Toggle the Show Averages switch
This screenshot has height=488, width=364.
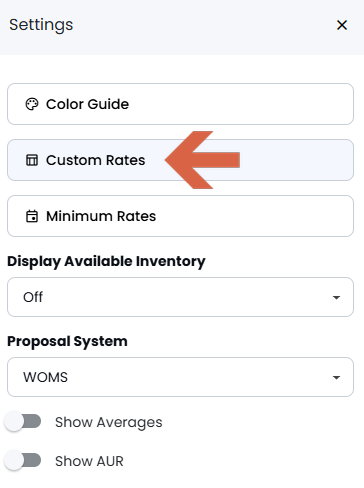[x=23, y=422]
